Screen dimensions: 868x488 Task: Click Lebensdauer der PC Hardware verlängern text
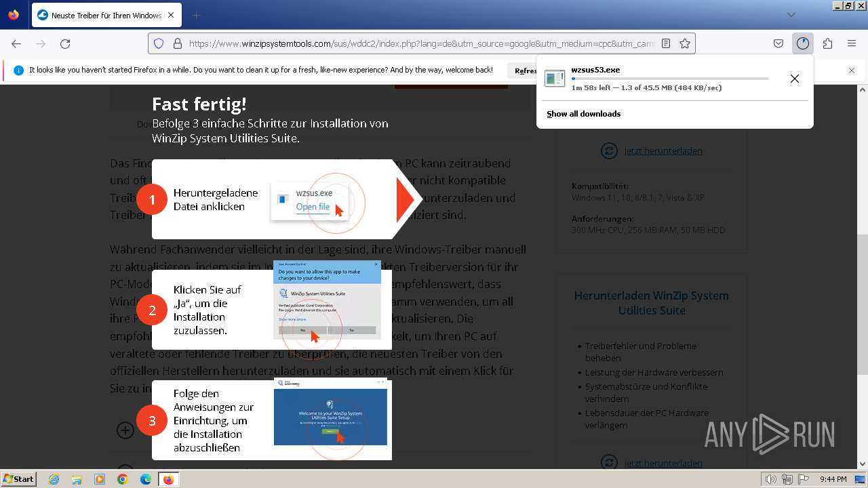pyautogui.click(x=647, y=419)
